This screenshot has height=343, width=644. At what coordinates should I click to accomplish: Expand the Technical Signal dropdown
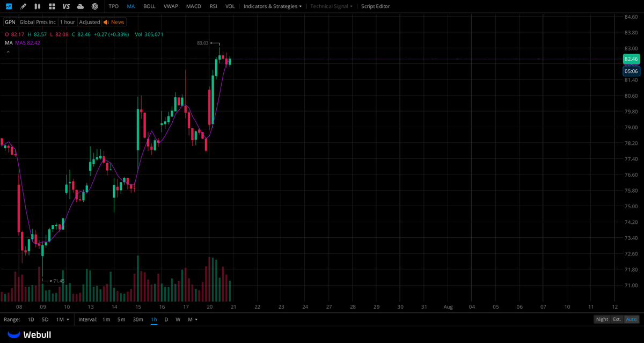pos(331,6)
